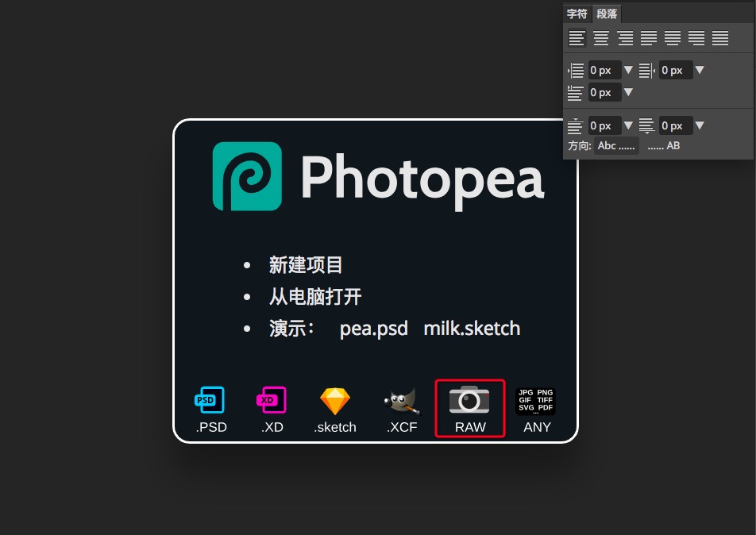Select the center align text icon
This screenshot has height=535, width=756.
pos(600,38)
